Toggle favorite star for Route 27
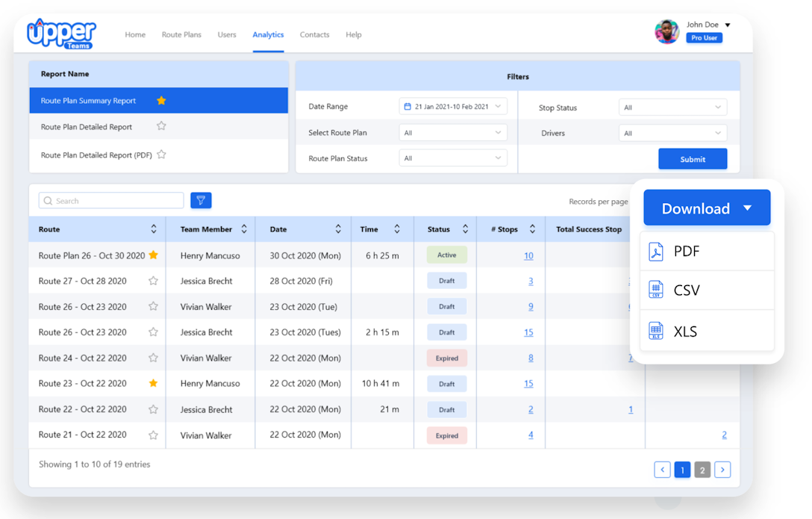This screenshot has height=519, width=812. tap(153, 281)
